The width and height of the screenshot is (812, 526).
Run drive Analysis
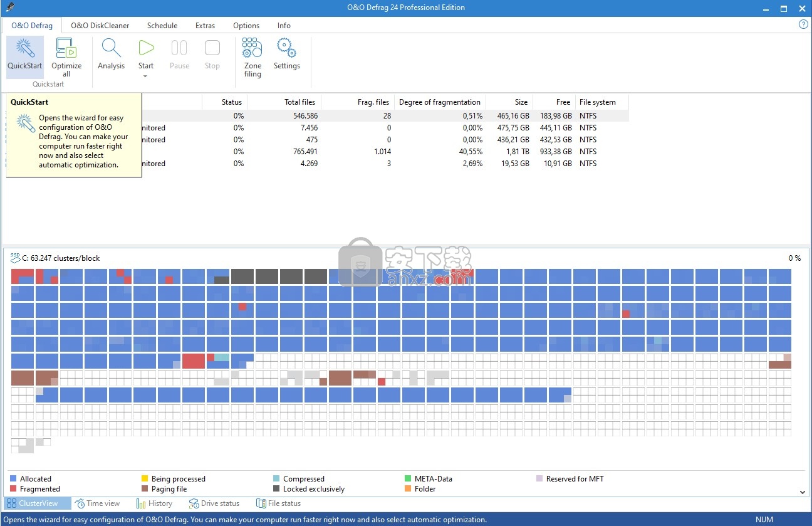point(111,55)
